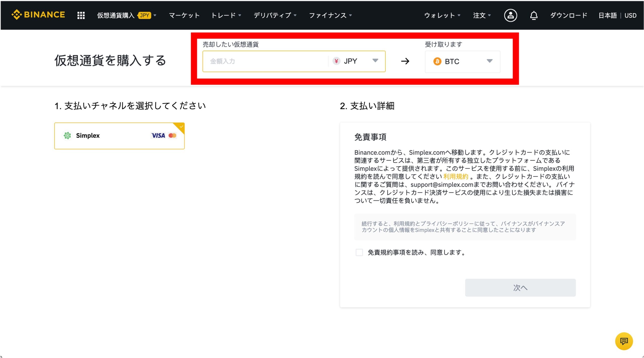
Task: Click the 売却したい仮想通貨 label
Action: (x=231, y=44)
